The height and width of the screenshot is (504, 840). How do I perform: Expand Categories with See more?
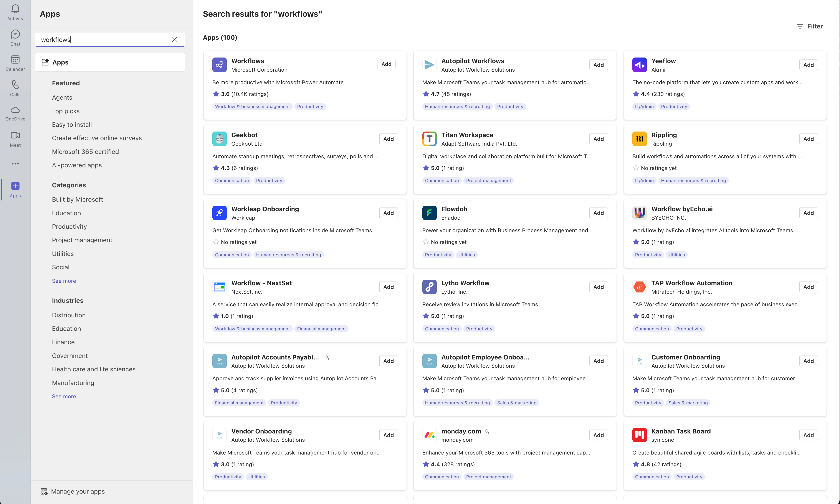(x=64, y=281)
